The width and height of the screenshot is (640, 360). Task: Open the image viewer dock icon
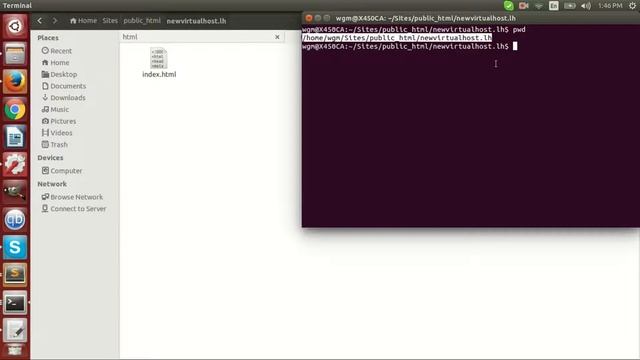click(x=15, y=192)
